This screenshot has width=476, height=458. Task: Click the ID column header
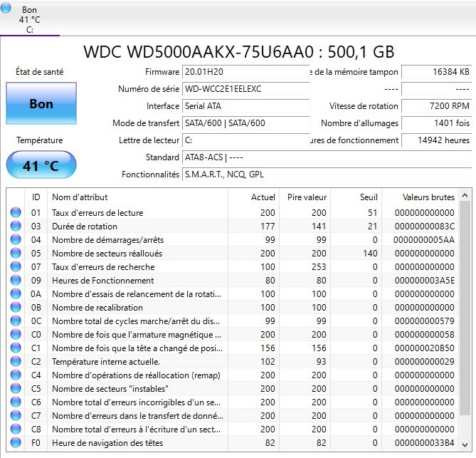click(x=36, y=197)
